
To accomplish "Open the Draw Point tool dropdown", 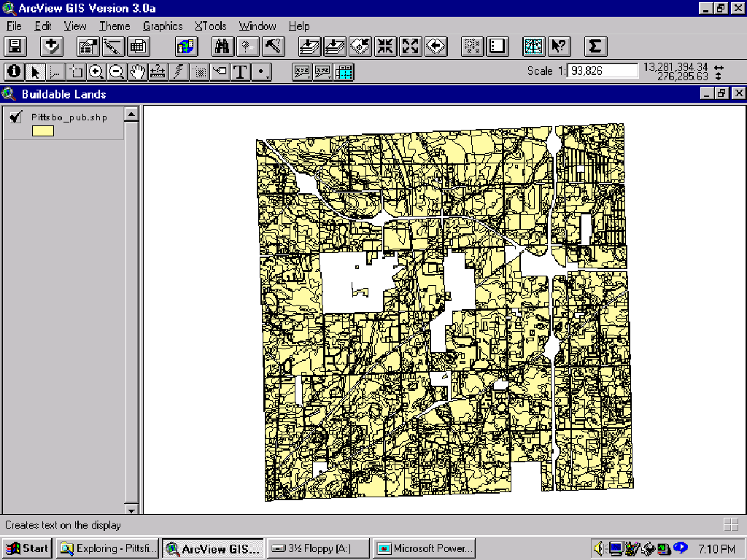I will 261,72.
